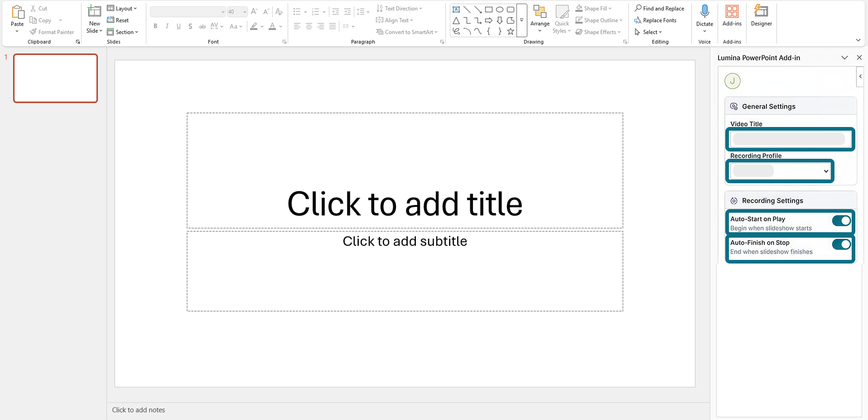Image resolution: width=868 pixels, height=420 pixels.
Task: Click the Paste clipboard icon
Action: point(17,12)
